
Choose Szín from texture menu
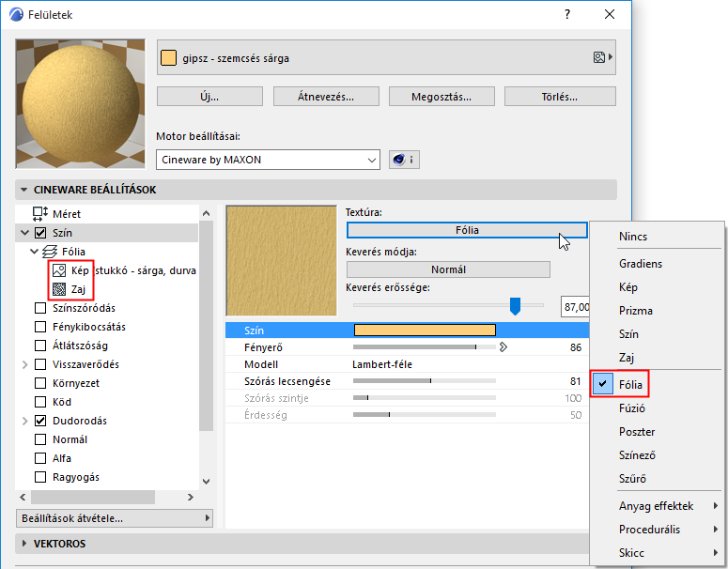point(628,334)
